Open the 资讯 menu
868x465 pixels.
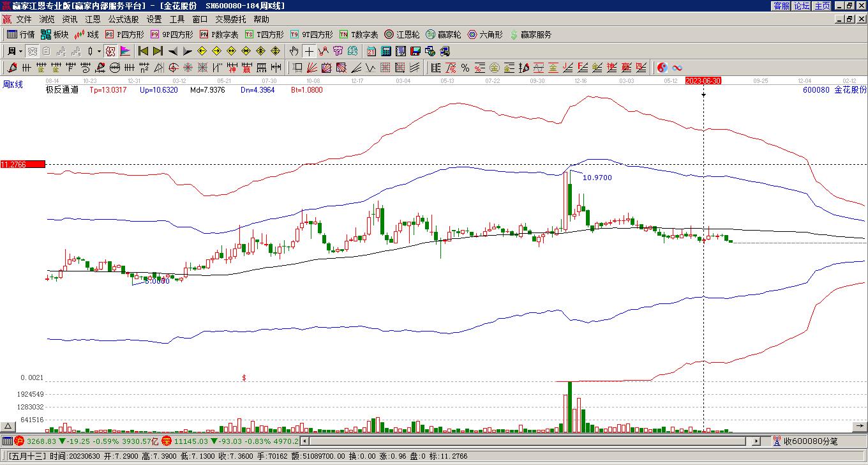point(70,19)
